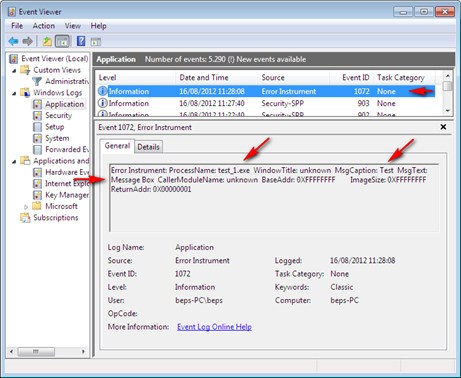Click the Classic Keywords value

[x=342, y=287]
